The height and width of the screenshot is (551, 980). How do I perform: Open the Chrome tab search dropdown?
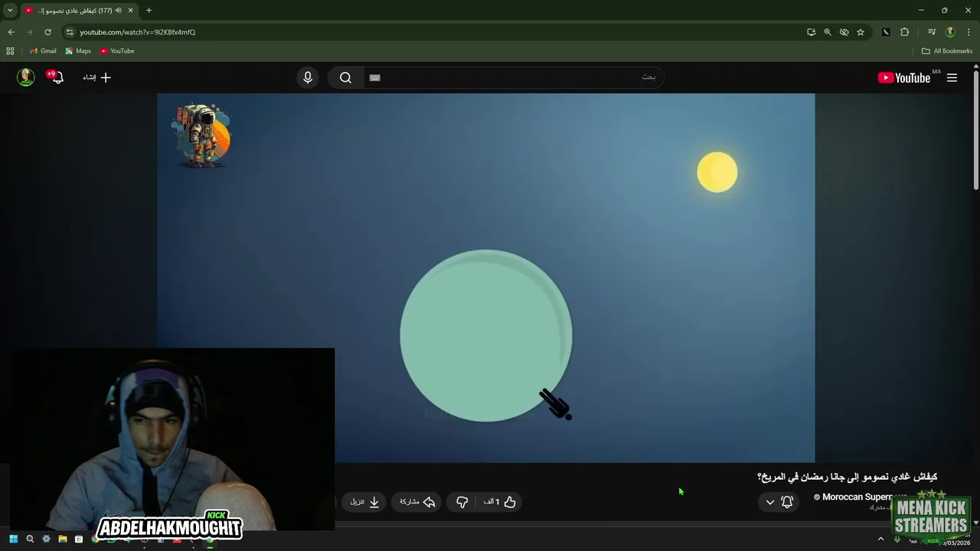point(10,10)
